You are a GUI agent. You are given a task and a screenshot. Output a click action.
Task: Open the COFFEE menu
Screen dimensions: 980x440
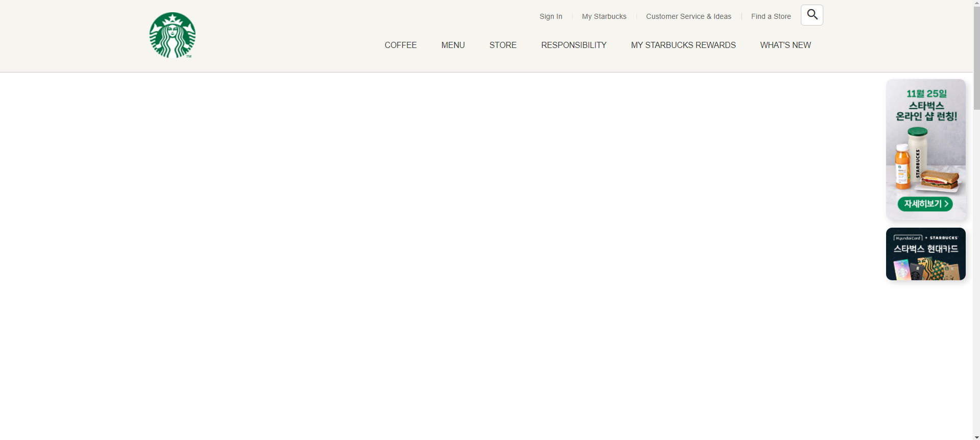coord(401,45)
